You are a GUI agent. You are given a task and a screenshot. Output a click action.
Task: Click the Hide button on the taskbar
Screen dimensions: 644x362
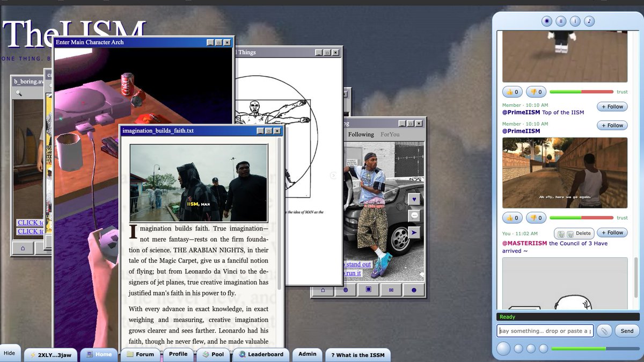point(10,353)
